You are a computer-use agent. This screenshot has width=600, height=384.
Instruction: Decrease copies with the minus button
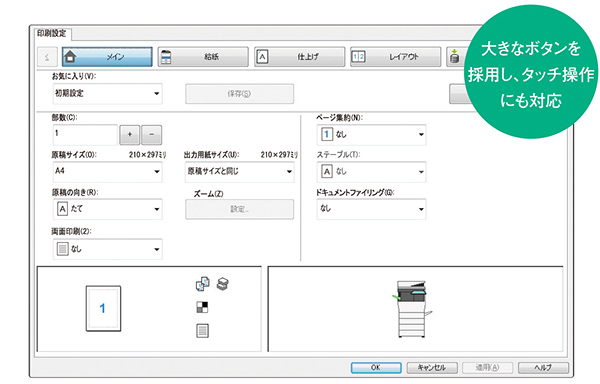(152, 135)
